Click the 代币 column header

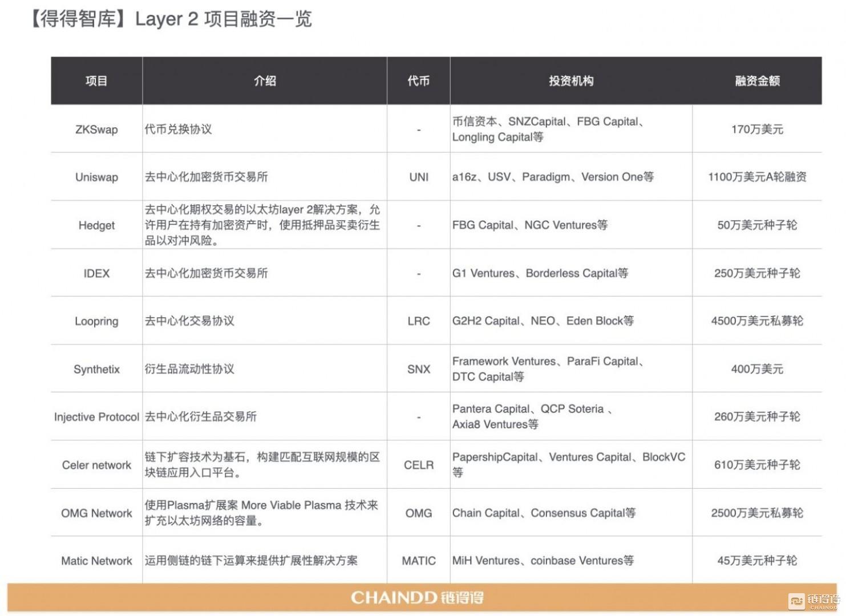418,80
